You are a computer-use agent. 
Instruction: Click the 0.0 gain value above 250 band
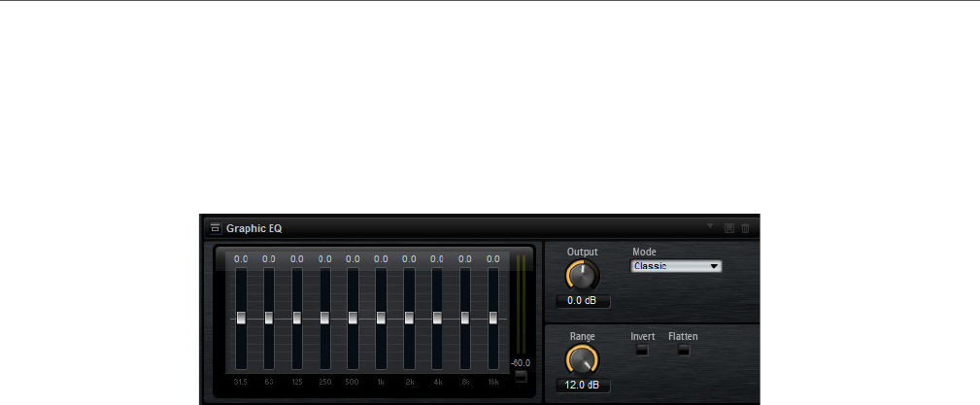point(325,258)
